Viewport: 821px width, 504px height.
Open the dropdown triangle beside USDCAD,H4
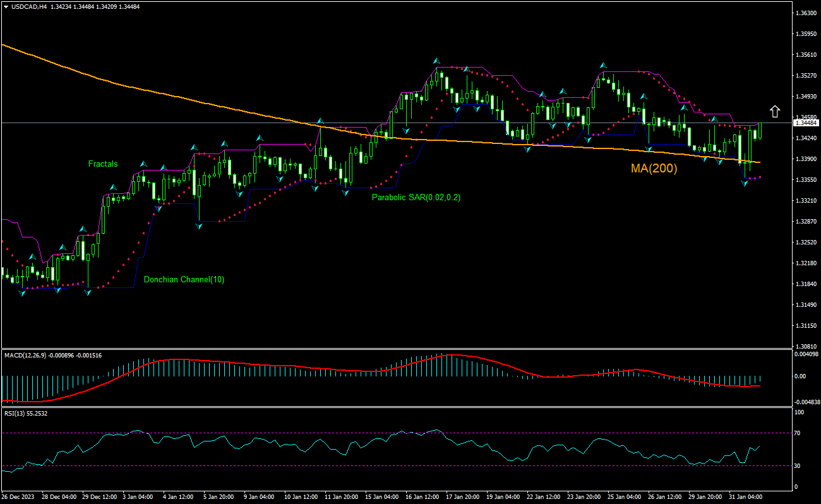click(x=5, y=6)
